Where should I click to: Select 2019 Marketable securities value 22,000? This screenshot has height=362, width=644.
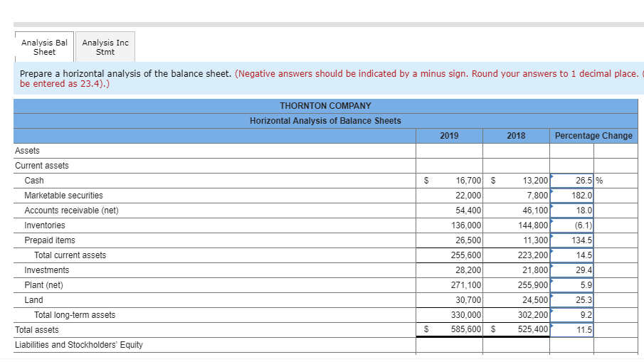pos(468,196)
